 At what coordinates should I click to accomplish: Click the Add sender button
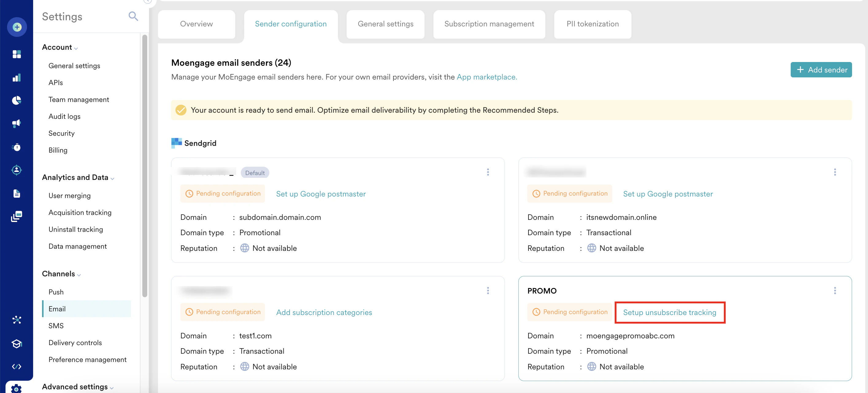coord(821,69)
